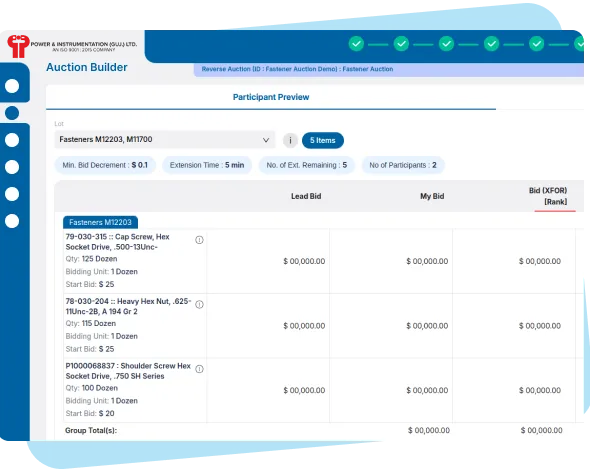Click My Bid amount for Heavy Hex Nut row
Image resolution: width=590 pixels, height=472 pixels.
coord(427,326)
